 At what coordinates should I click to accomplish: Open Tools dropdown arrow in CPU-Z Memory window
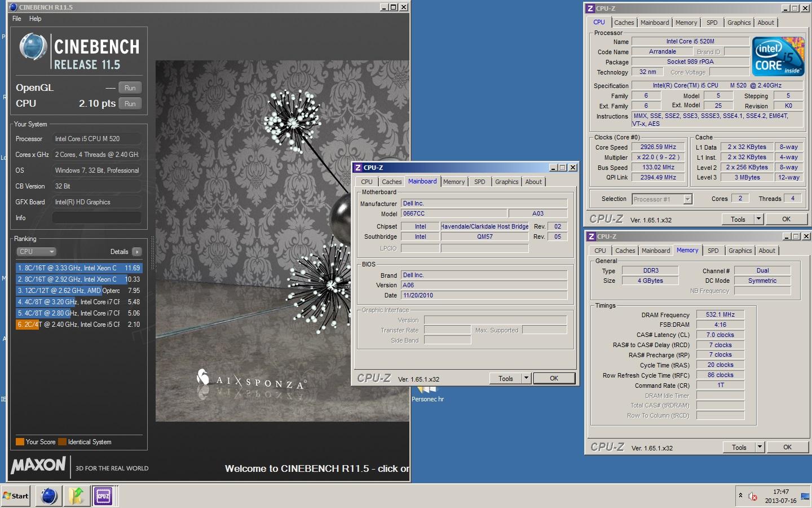760,448
